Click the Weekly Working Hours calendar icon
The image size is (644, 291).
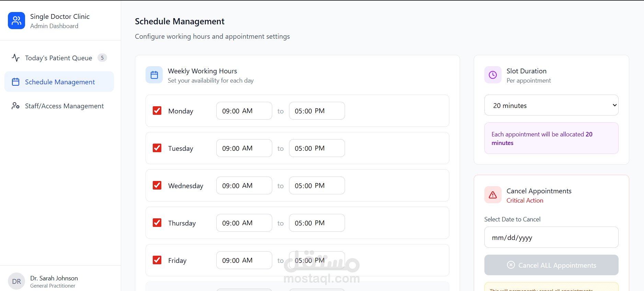[154, 75]
